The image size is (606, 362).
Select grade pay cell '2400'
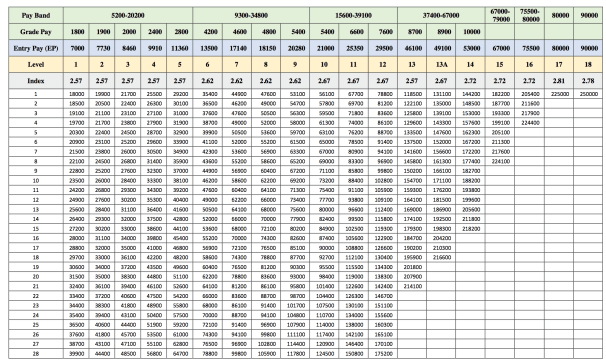(154, 32)
